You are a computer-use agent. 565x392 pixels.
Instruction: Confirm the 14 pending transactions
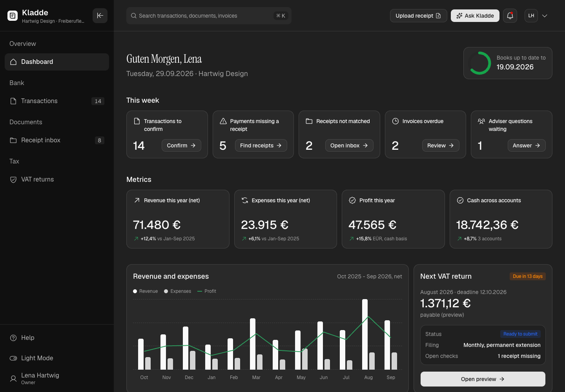[x=181, y=145]
